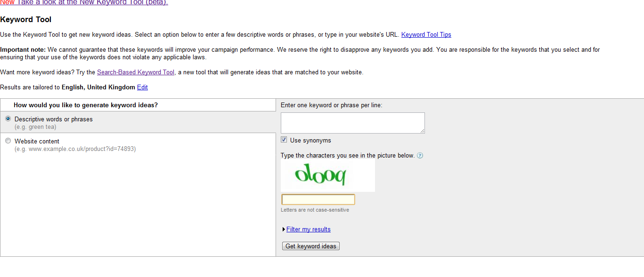Click Edit link next to United Kingdom

pyautogui.click(x=142, y=87)
